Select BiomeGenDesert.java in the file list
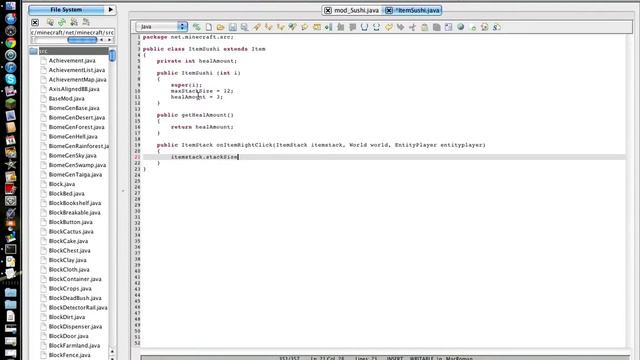The image size is (640, 360). pyautogui.click(x=77, y=118)
